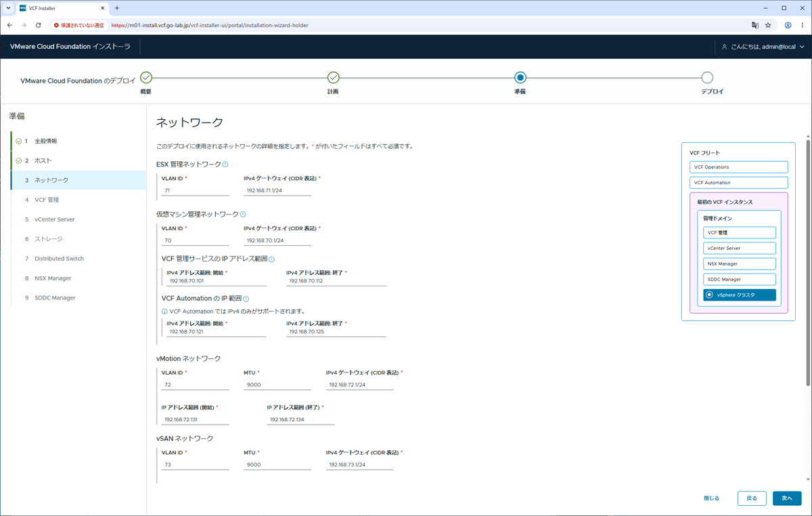Viewport: 812px width, 516px height.
Task: Click vMotion IP range start field
Action: pyautogui.click(x=195, y=419)
